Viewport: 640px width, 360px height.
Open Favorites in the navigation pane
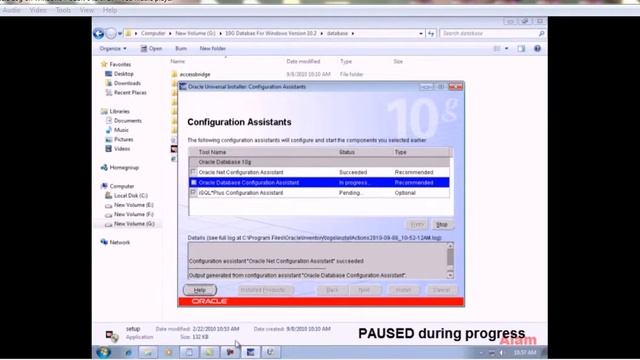point(120,64)
